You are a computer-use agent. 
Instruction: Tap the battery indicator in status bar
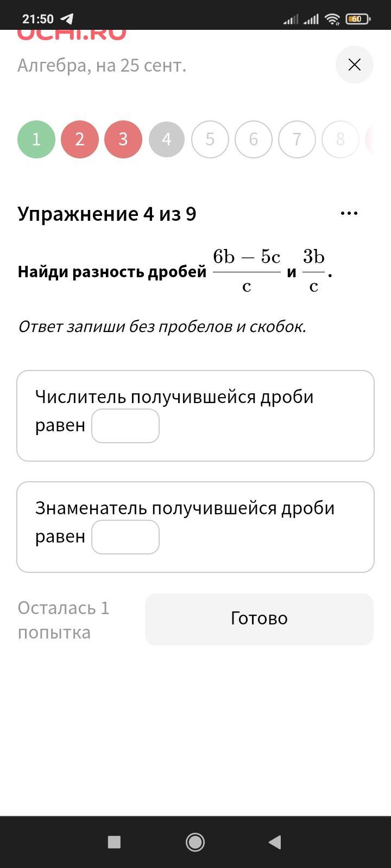coord(357,19)
